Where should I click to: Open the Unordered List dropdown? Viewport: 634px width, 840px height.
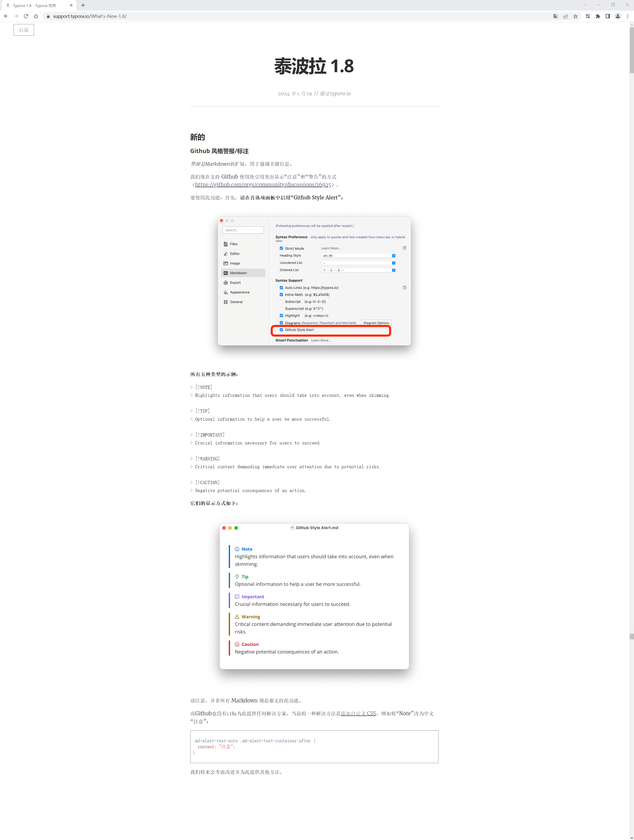(359, 263)
